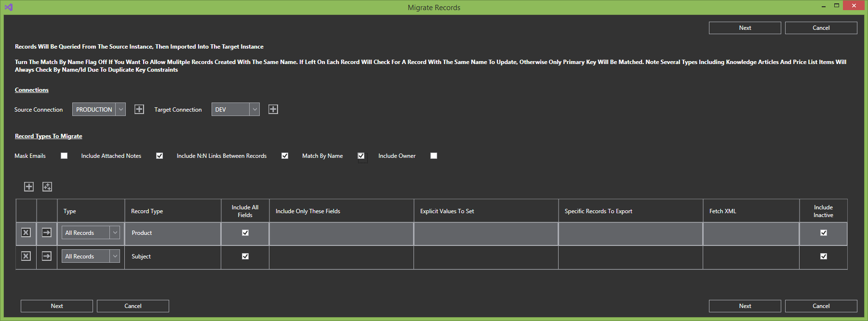868x321 pixels.
Task: Click the Next button at top right
Action: [x=745, y=28]
